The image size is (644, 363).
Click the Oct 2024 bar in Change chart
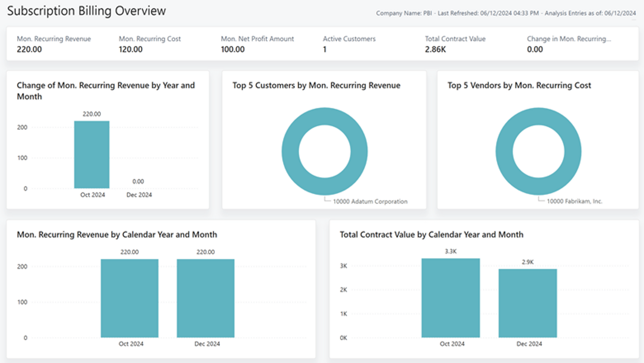point(92,155)
